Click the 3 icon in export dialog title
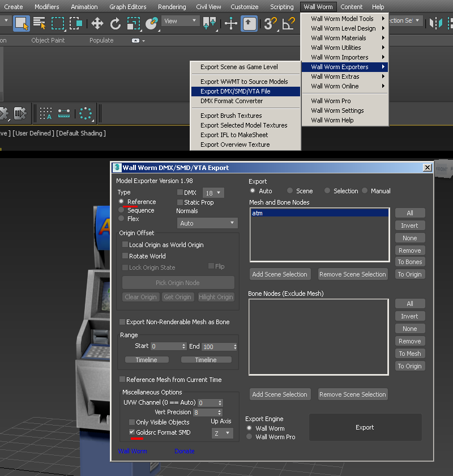This screenshot has width=453, height=476. click(x=117, y=168)
